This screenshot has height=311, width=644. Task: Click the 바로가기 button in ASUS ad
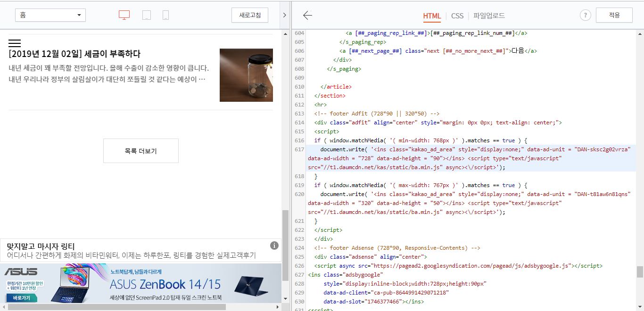[21, 298]
